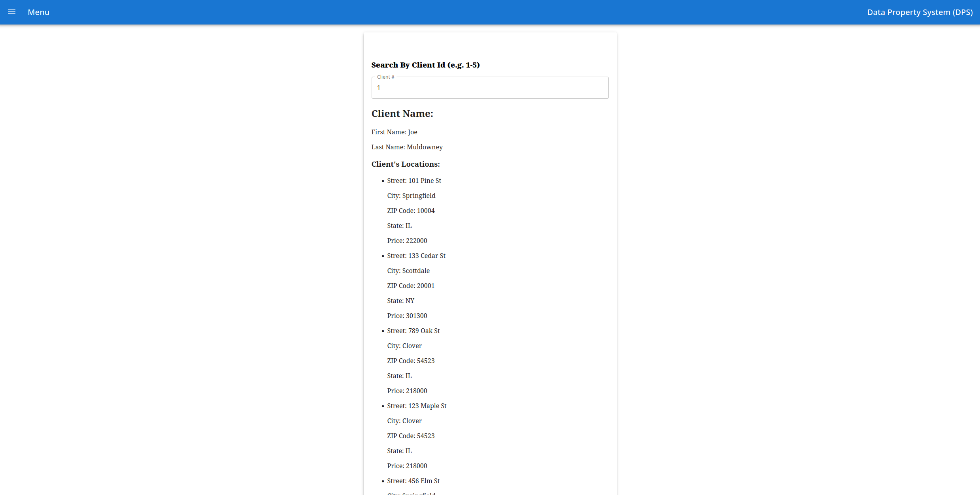This screenshot has height=495, width=980.
Task: Click the Client Name heading
Action: (x=402, y=114)
